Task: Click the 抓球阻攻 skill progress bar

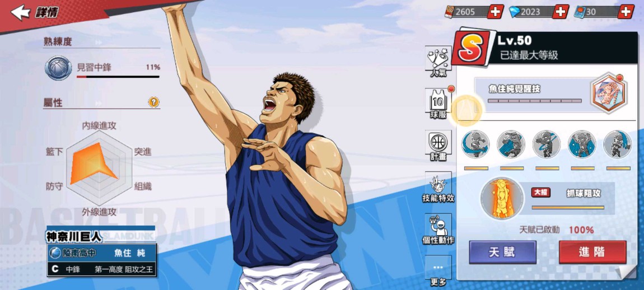Action: (x=568, y=208)
